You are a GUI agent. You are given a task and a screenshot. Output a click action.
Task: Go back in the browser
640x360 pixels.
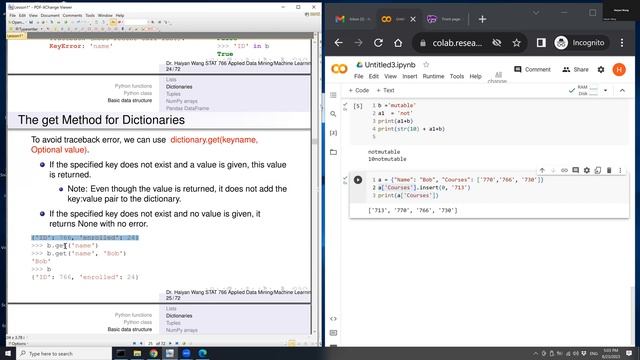pos(338,43)
